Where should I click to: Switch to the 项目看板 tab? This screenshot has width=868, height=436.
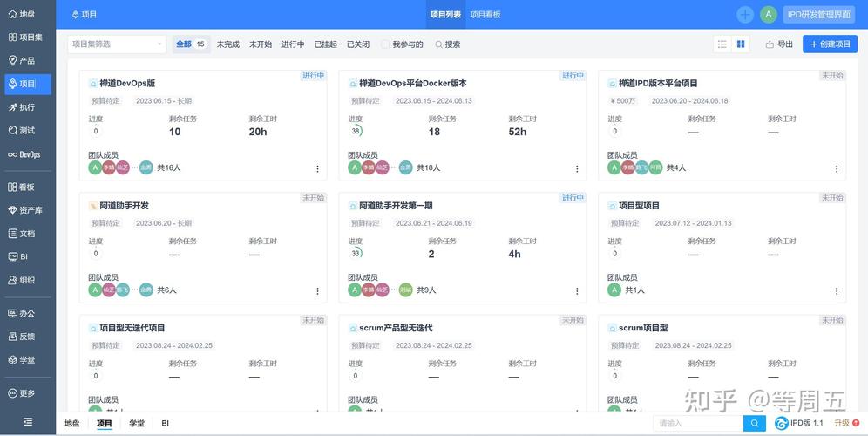tap(485, 15)
